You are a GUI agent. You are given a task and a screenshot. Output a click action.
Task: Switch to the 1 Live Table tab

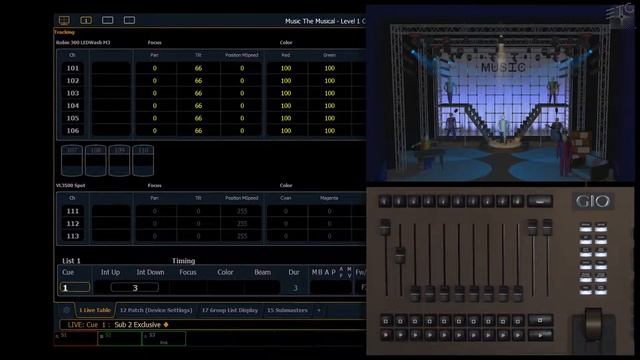coord(95,310)
